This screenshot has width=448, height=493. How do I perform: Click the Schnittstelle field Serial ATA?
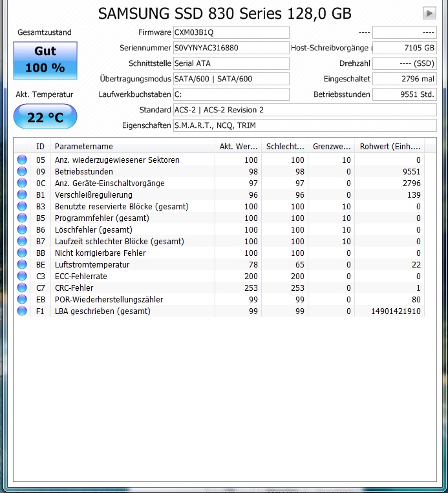click(x=231, y=63)
